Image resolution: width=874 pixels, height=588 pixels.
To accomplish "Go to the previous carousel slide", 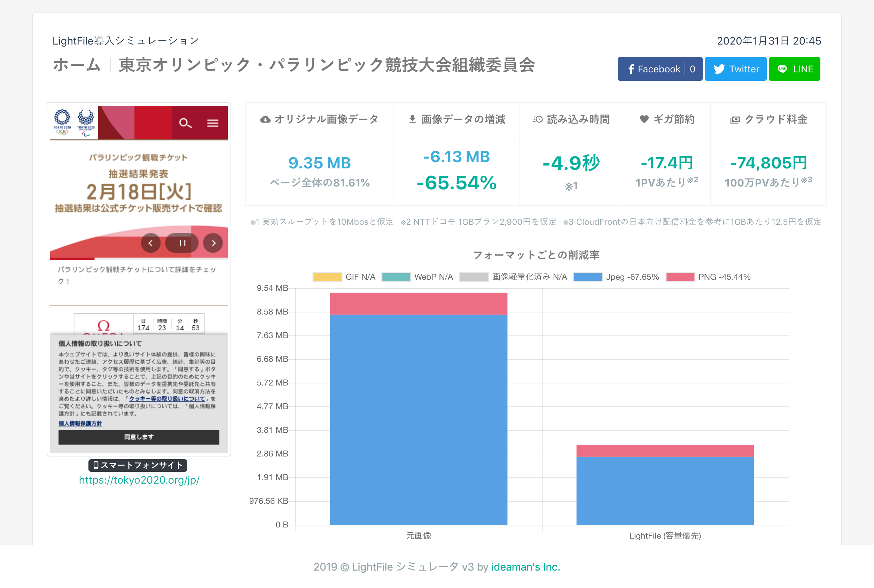I will point(150,243).
